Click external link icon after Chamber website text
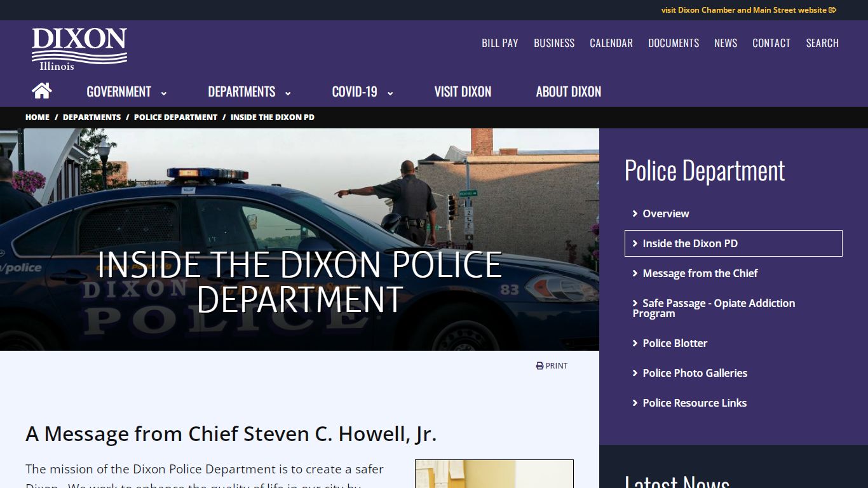Image resolution: width=868 pixels, height=488 pixels. [832, 10]
